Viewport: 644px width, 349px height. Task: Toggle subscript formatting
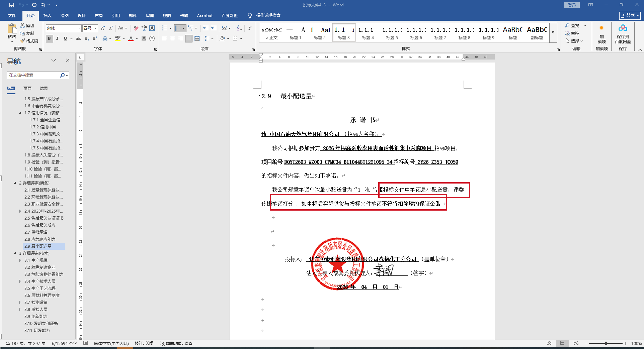tap(87, 38)
